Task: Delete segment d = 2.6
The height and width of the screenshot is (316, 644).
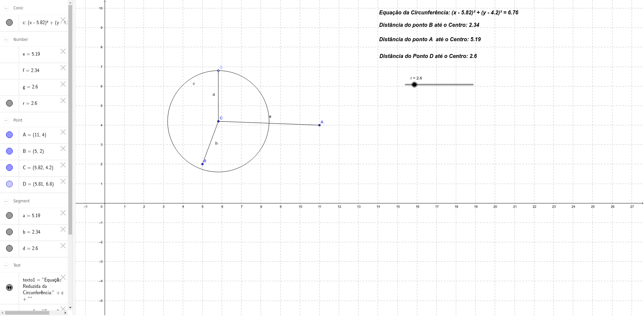Action: click(x=63, y=246)
